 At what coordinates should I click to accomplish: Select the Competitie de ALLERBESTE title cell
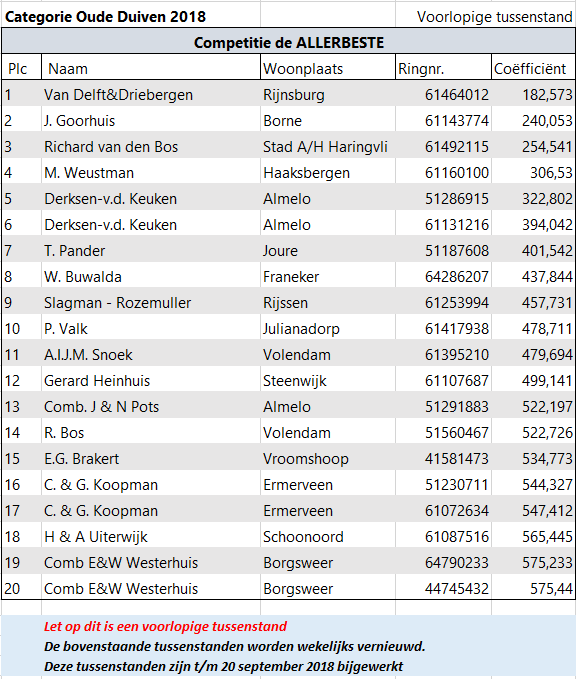tap(288, 42)
